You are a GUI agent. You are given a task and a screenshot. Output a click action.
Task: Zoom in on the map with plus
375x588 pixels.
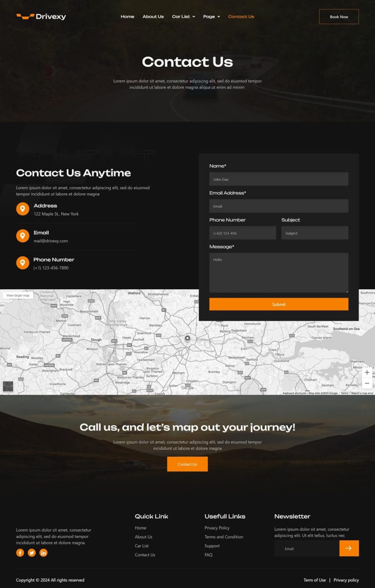point(367,372)
